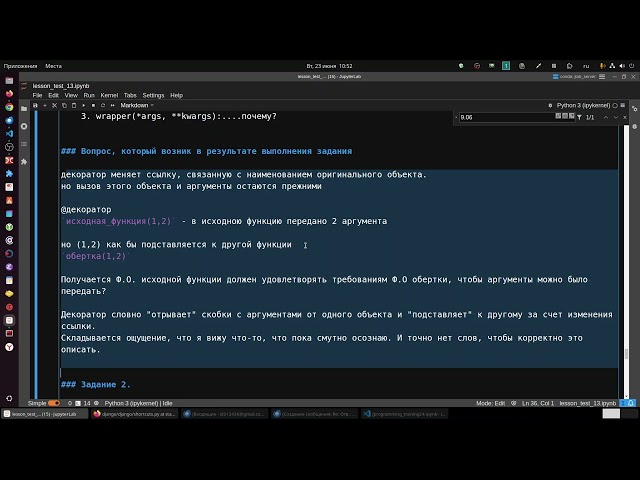Viewport: 640px width, 480px height.
Task: Insert a new cell below with plus icon
Action: (x=45, y=105)
